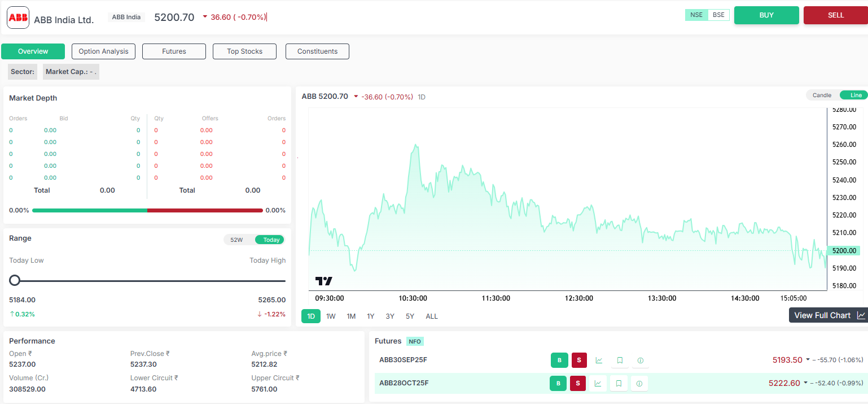Switch exchange to BSE
The height and width of the screenshot is (404, 868).
pyautogui.click(x=718, y=15)
